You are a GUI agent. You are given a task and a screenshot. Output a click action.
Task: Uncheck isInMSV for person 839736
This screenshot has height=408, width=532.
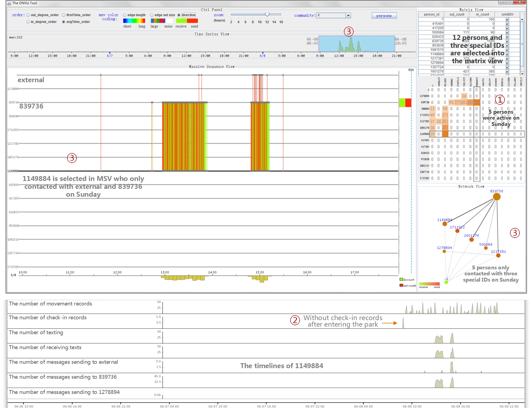click(507, 41)
